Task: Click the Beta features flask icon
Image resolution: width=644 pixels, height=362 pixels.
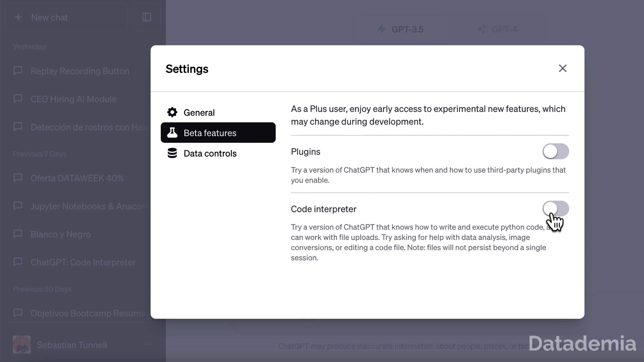Action: click(x=172, y=133)
